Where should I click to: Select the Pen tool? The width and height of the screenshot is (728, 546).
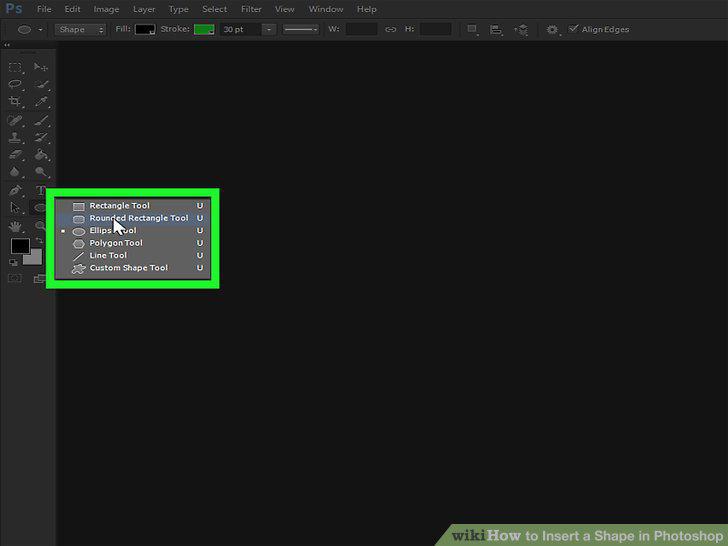click(15, 190)
